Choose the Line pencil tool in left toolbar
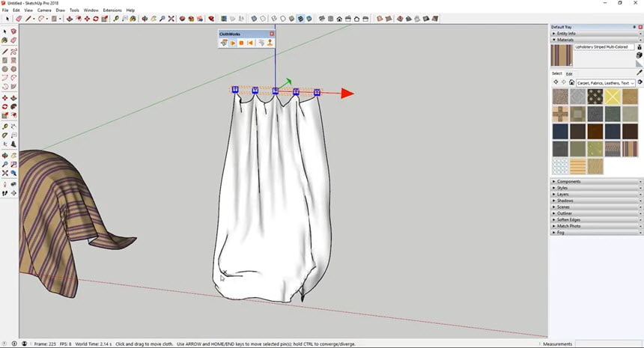The height and width of the screenshot is (348, 644). pyautogui.click(x=5, y=52)
